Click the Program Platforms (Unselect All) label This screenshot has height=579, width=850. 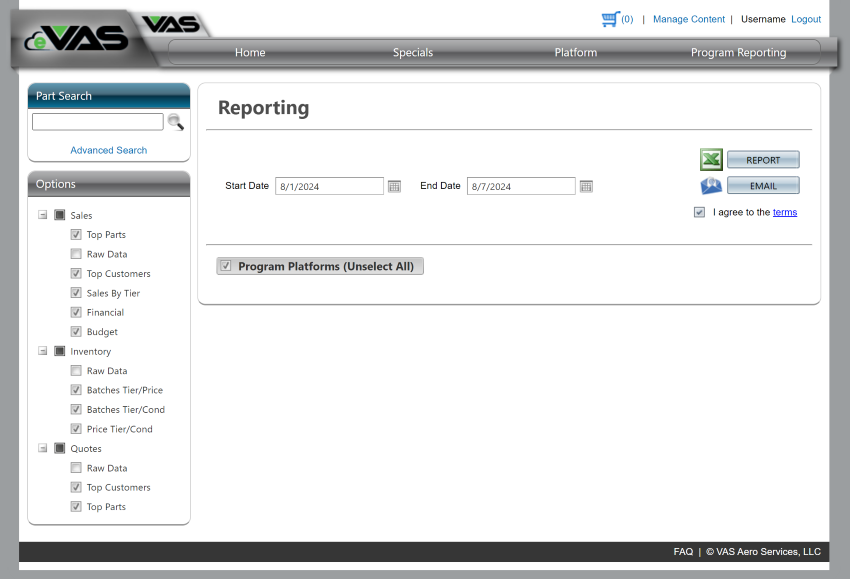[x=326, y=266]
